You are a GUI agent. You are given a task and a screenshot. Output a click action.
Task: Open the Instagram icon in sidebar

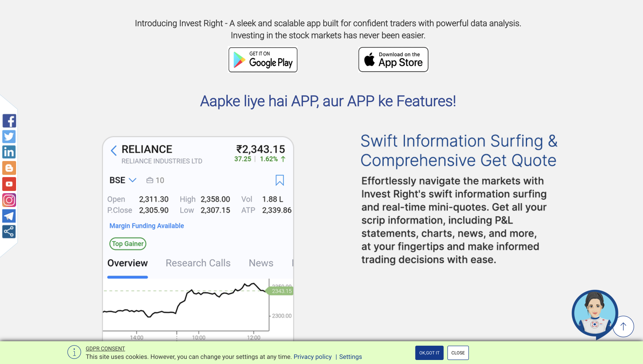point(9,200)
